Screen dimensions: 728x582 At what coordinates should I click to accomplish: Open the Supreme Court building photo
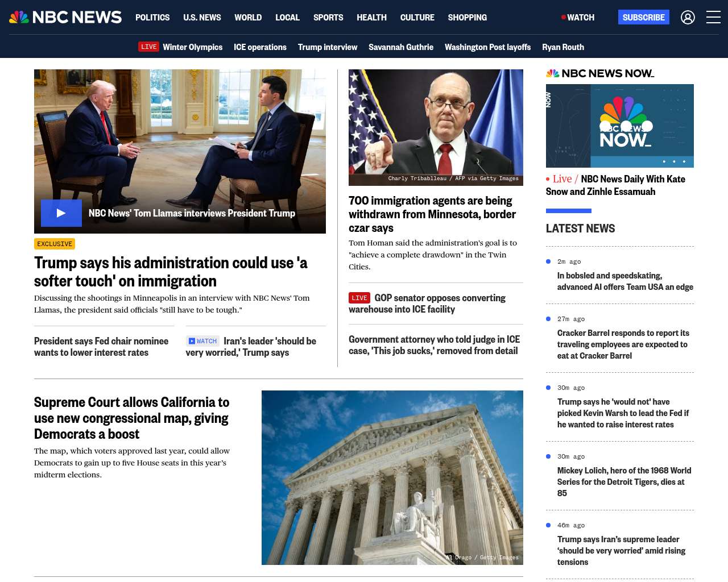pos(392,477)
